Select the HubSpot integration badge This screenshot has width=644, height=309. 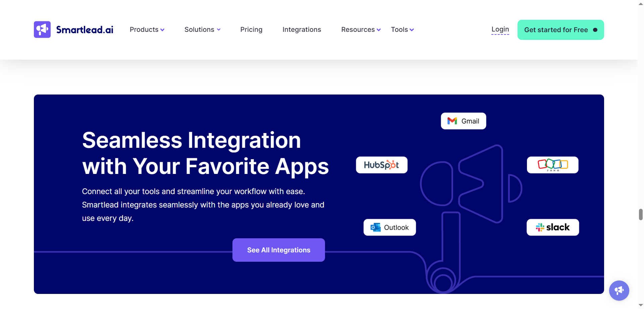click(382, 165)
